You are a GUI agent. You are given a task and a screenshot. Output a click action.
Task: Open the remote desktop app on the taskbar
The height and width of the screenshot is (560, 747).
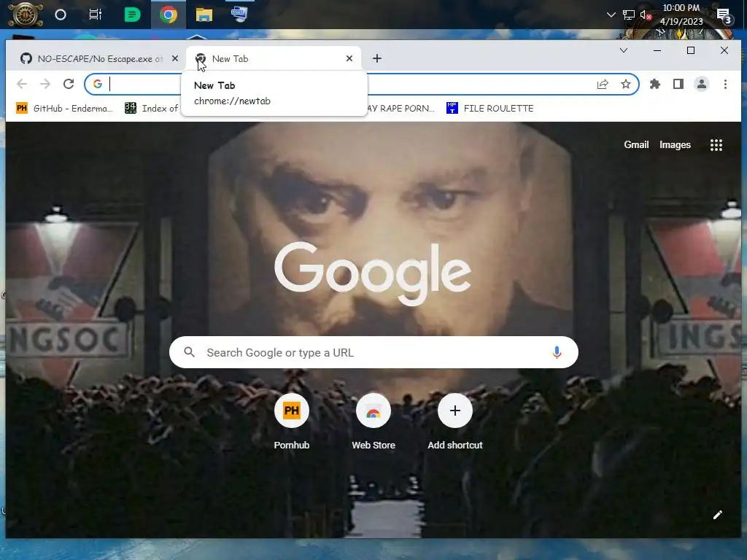[x=239, y=14]
